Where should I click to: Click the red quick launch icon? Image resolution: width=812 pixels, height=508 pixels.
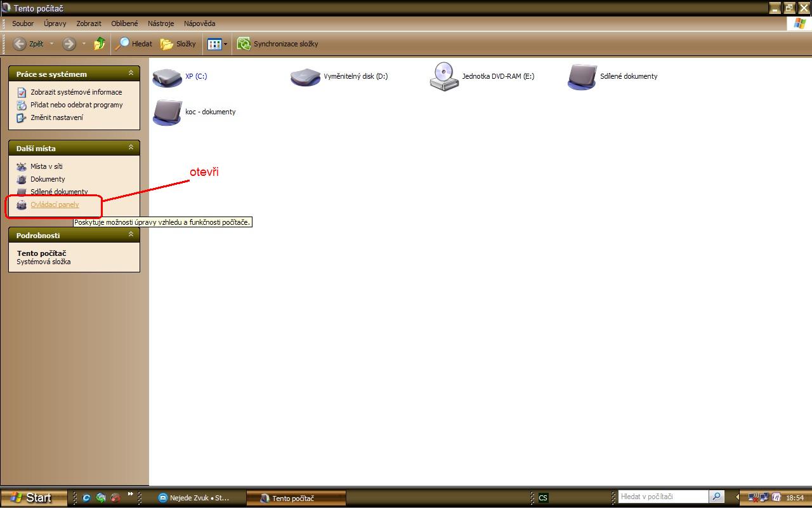click(x=115, y=498)
